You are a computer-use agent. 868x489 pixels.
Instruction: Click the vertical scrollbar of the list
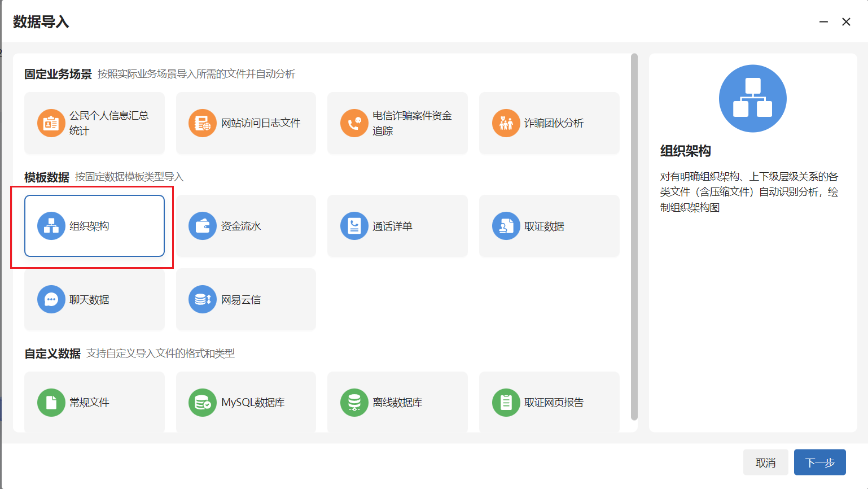click(x=634, y=237)
